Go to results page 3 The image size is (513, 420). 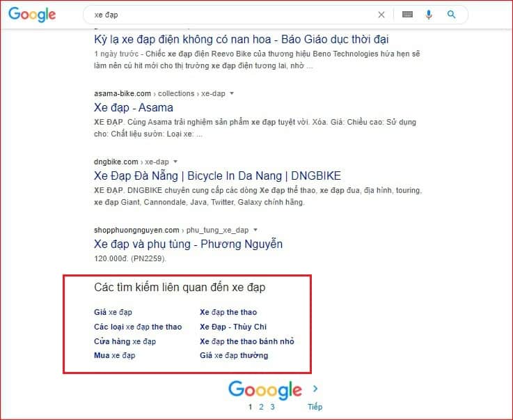[272, 407]
